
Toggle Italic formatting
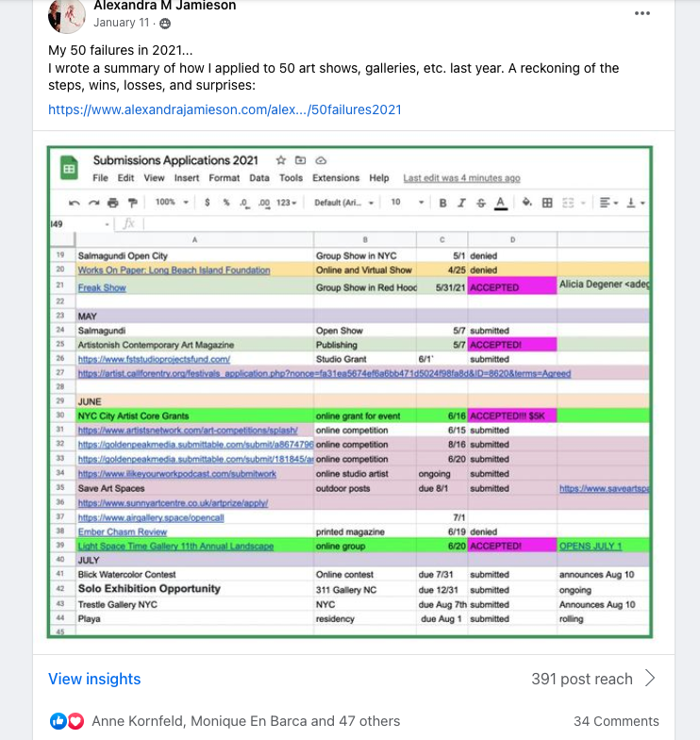(461, 203)
